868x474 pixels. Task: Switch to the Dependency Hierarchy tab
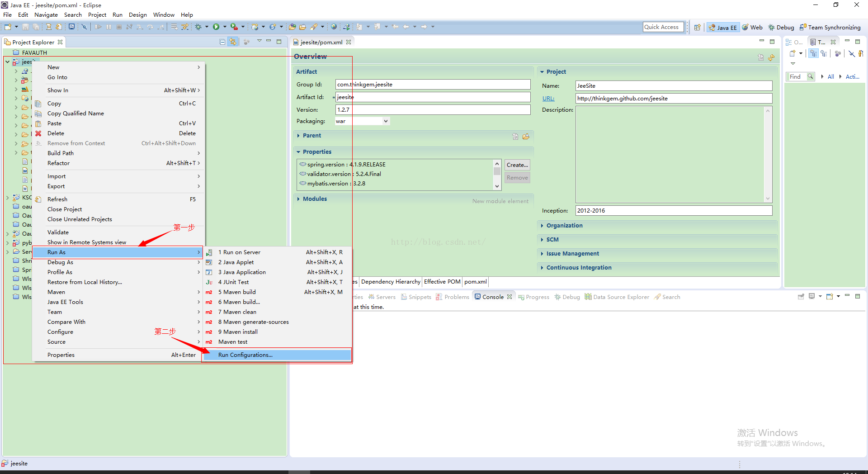(x=391, y=282)
